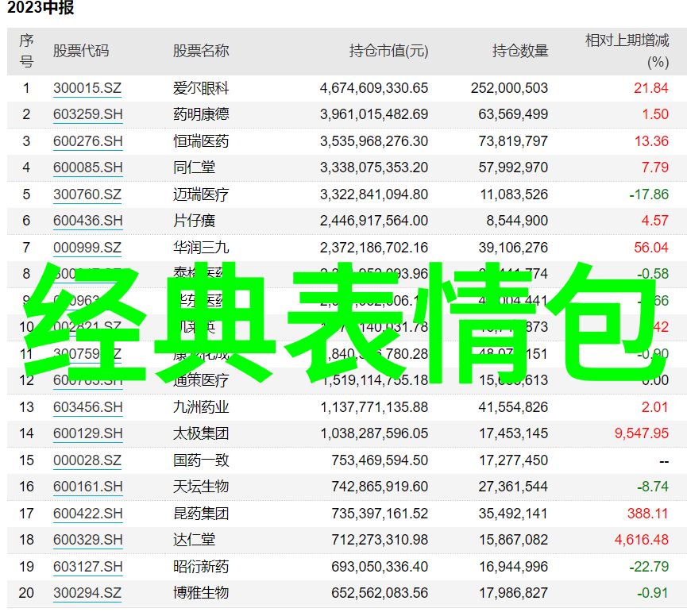
Task: Open stock code link 603127.SH
Action: 87,567
